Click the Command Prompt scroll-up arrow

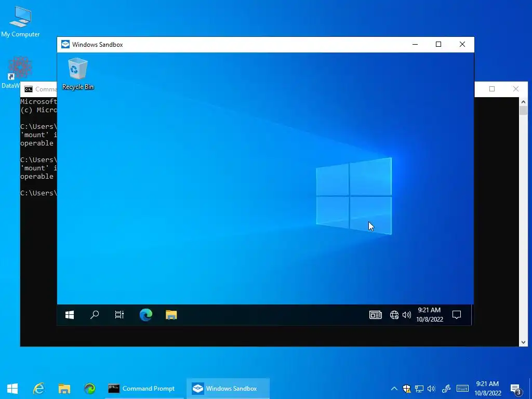click(x=523, y=101)
